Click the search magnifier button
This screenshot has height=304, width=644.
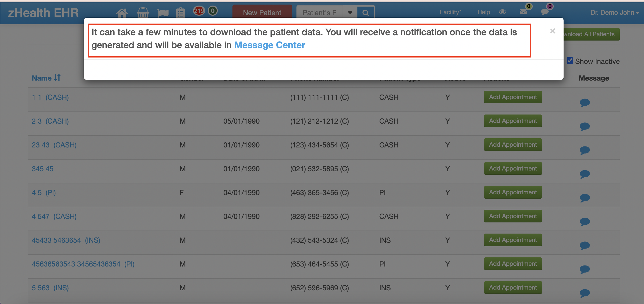click(366, 12)
